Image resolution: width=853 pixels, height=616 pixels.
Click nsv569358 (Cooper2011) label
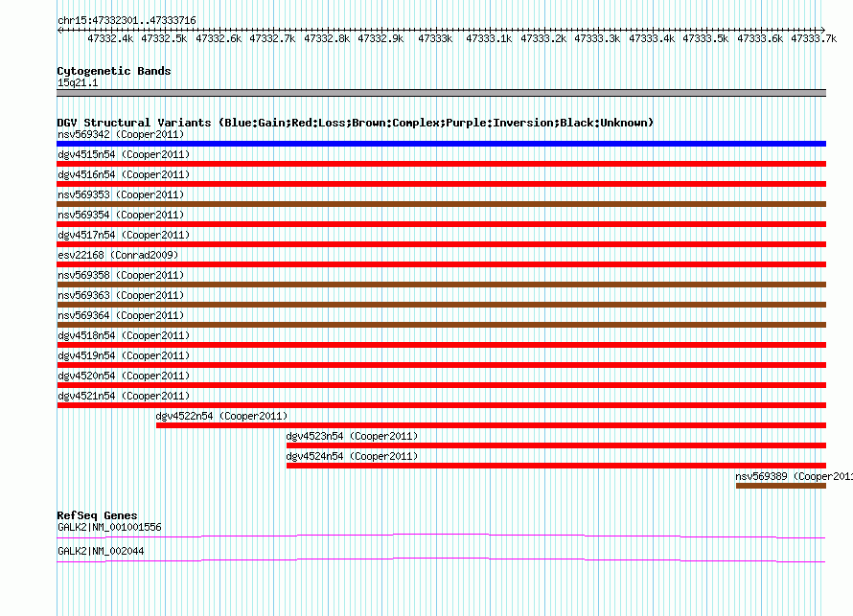pyautogui.click(x=121, y=275)
